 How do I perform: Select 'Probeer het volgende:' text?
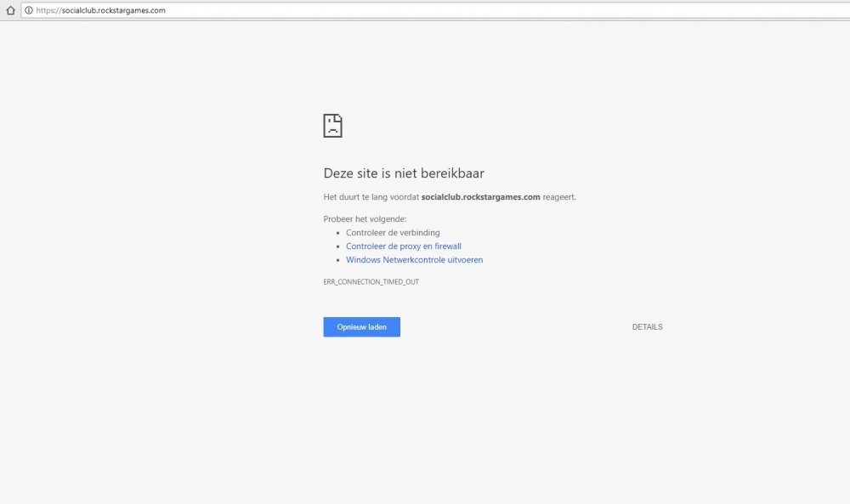click(365, 219)
